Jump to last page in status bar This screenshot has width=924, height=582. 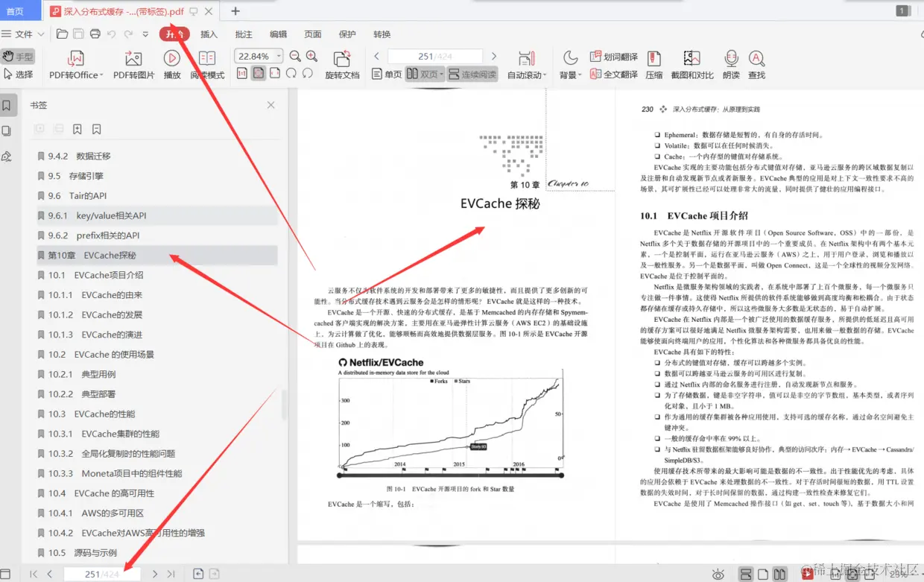pos(171,575)
